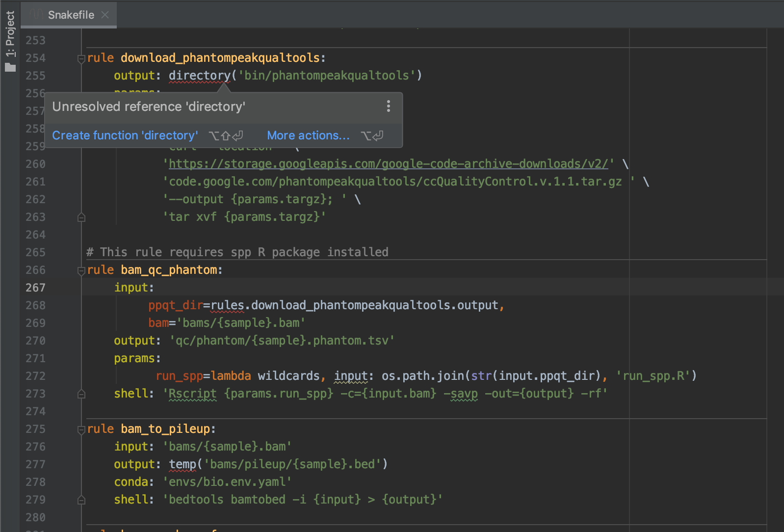Viewport: 784px width, 532px height.
Task: Click 'ppqt_dir' keyword on line 268
Action: (x=176, y=305)
